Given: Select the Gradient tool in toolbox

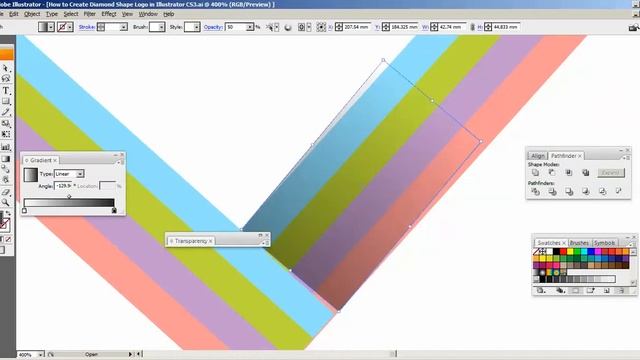Looking at the screenshot, I should tap(5, 159).
